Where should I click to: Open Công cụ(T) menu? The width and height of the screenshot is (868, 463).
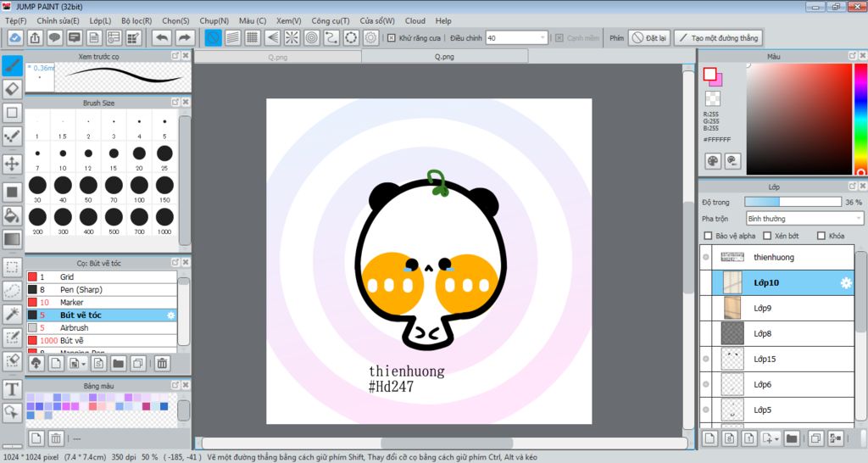(x=330, y=21)
